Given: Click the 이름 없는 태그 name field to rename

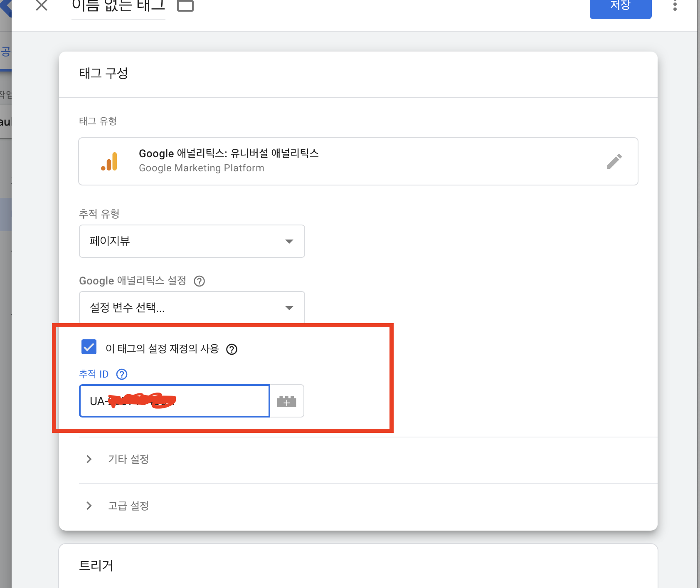Looking at the screenshot, I should pos(118,7).
